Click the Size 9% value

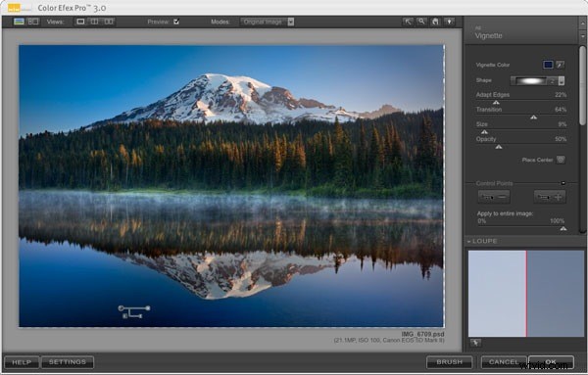(x=563, y=124)
